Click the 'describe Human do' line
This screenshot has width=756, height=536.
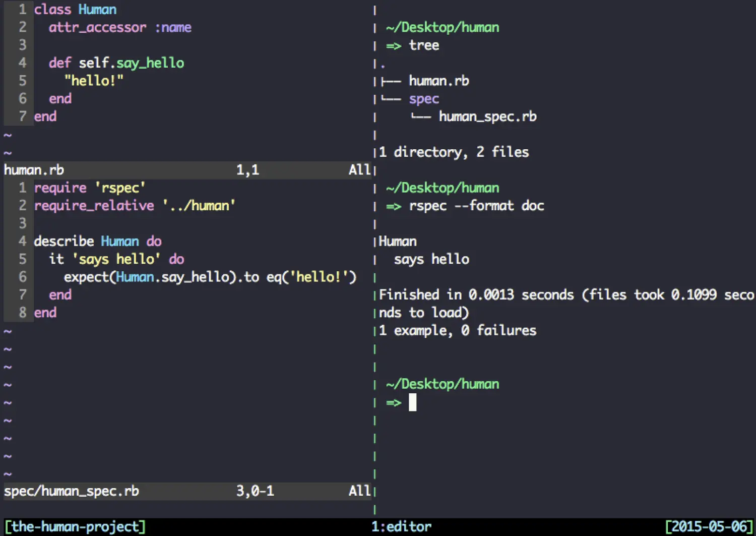click(x=98, y=241)
